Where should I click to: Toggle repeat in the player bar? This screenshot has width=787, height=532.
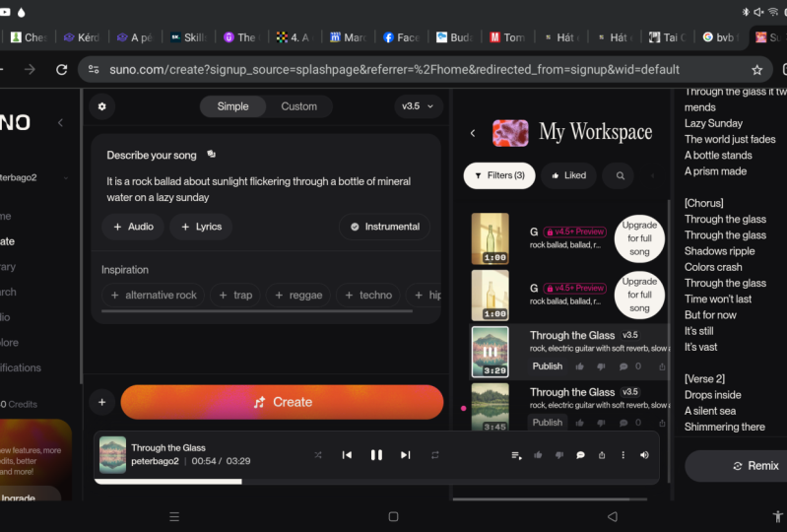pos(434,455)
